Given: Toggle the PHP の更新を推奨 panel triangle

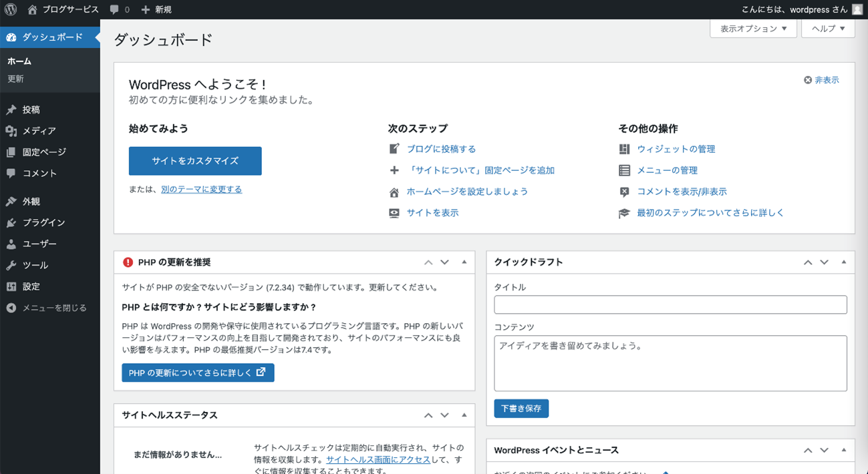Looking at the screenshot, I should pos(464,262).
